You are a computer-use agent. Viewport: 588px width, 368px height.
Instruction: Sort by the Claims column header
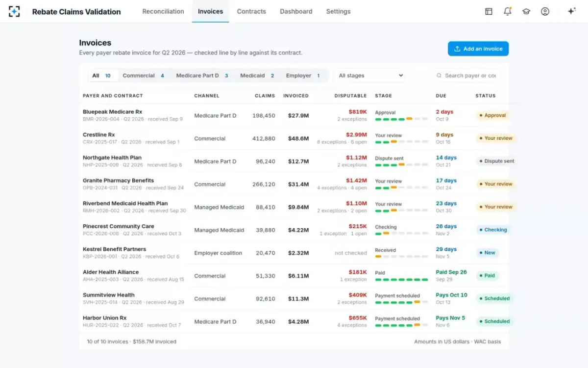click(x=265, y=96)
